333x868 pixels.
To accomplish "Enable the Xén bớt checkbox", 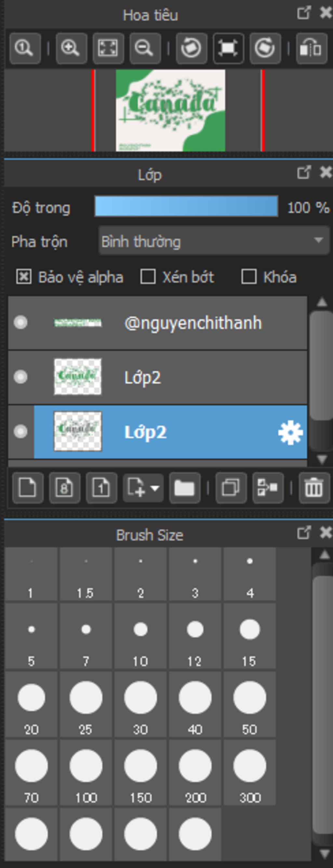I will click(148, 277).
